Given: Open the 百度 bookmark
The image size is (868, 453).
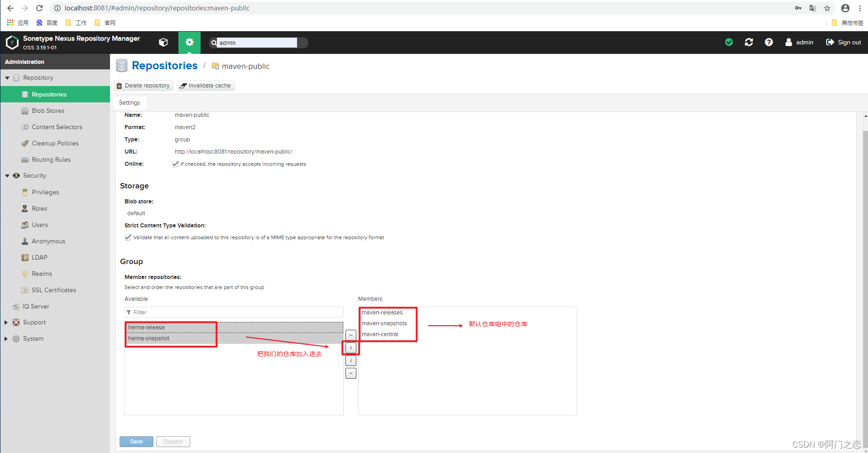Looking at the screenshot, I should pos(47,23).
